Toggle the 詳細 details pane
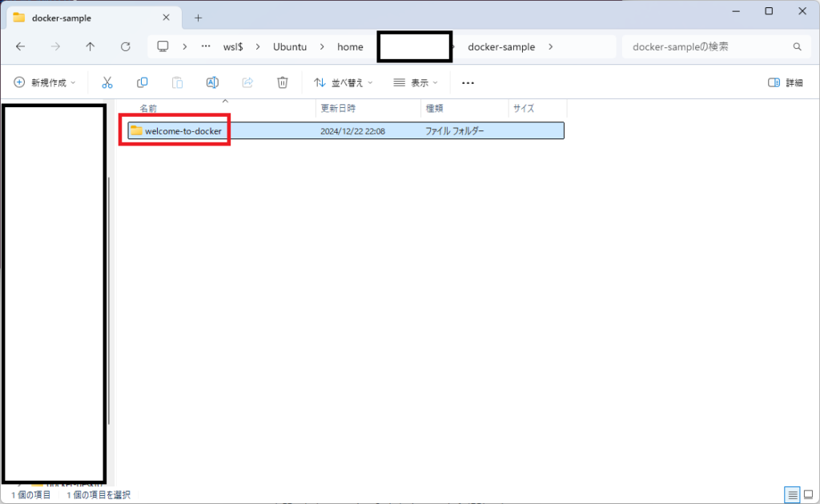 (x=785, y=82)
